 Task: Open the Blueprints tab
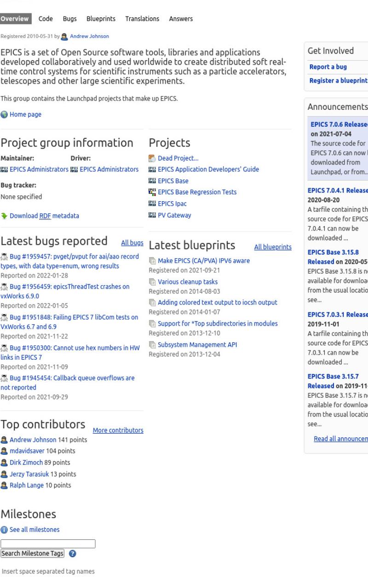[101, 19]
